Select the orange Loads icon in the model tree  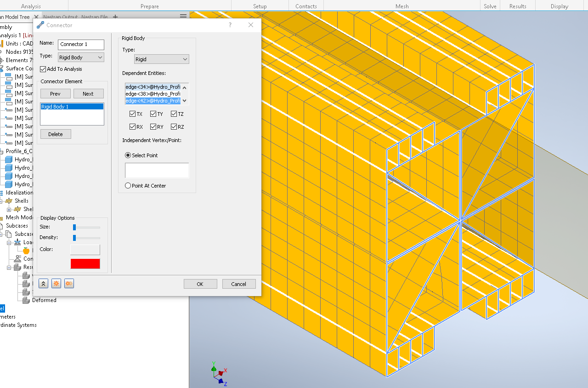pos(26,250)
